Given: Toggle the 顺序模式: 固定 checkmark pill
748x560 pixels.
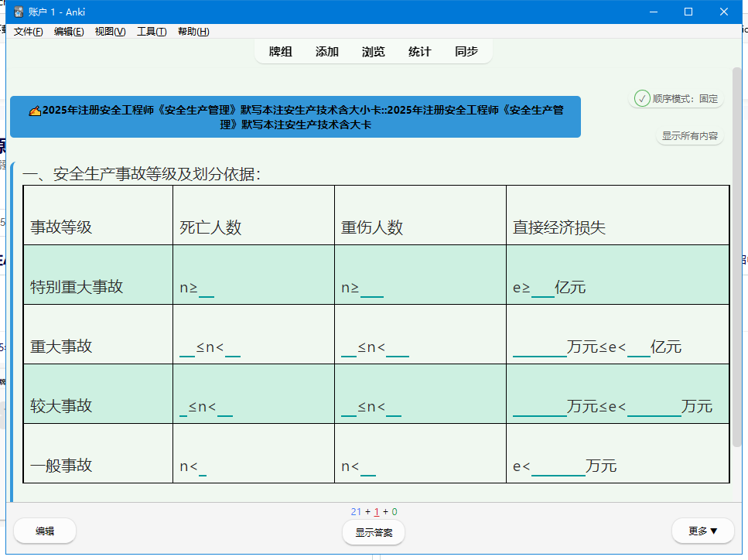Looking at the screenshot, I should pyautogui.click(x=676, y=99).
